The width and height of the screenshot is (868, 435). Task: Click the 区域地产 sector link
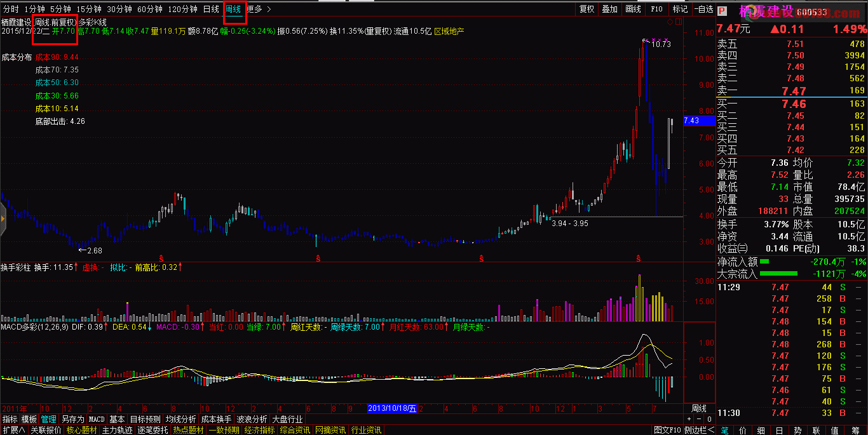[x=449, y=30]
